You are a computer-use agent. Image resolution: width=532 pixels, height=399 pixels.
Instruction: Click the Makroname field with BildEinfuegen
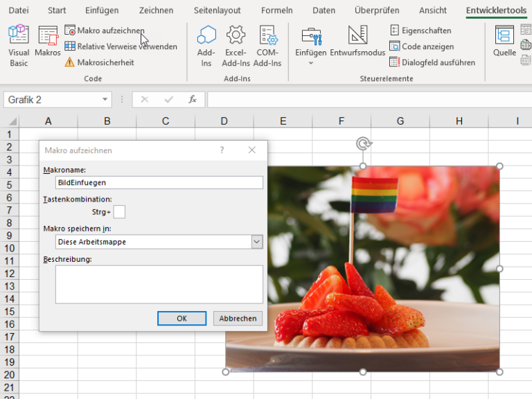[159, 183]
